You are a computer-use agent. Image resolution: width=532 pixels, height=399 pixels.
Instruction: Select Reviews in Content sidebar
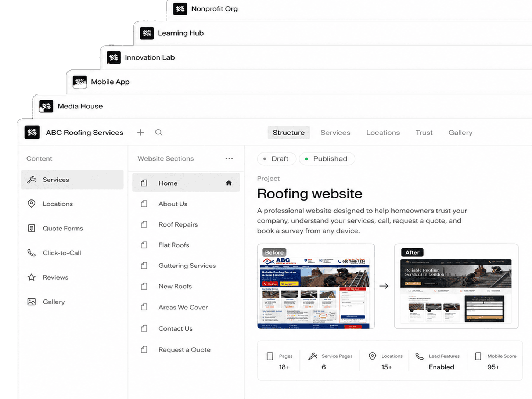coord(72,277)
